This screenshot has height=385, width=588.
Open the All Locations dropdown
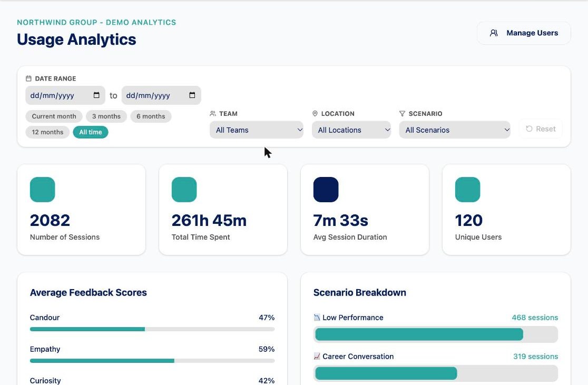351,130
